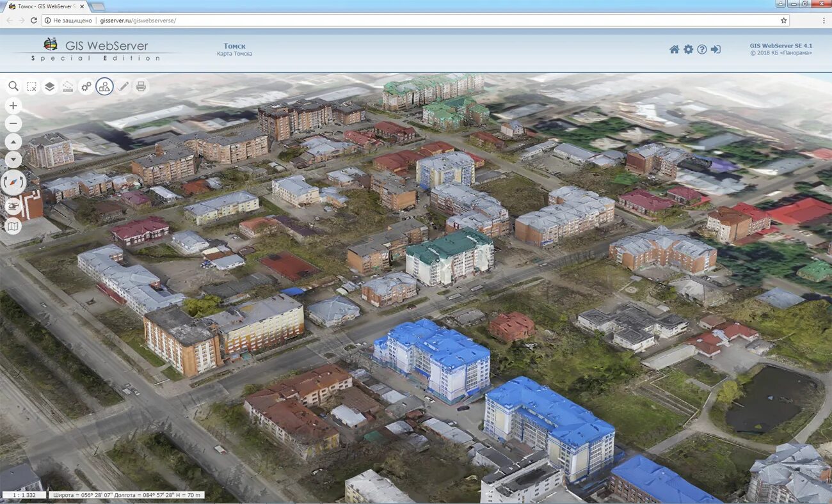The width and height of the screenshot is (832, 504).
Task: Click the coordinates readout in status bar
Action: point(127,495)
